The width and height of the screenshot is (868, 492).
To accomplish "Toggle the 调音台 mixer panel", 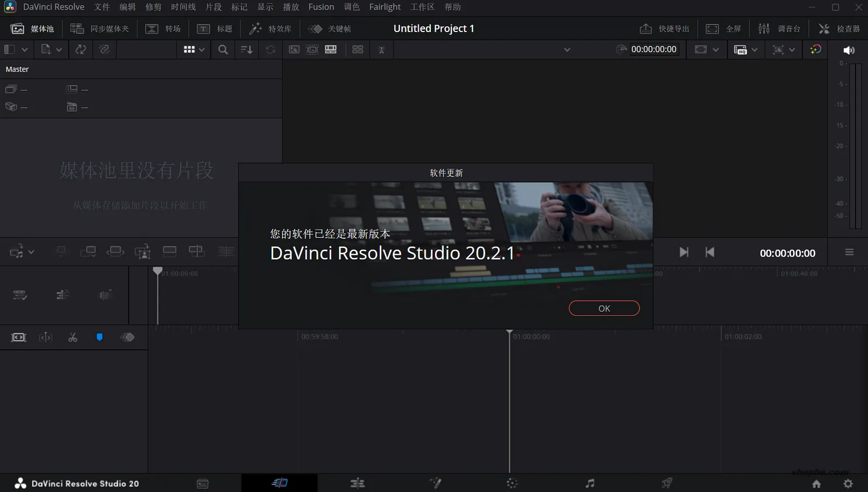I will [x=779, y=29].
